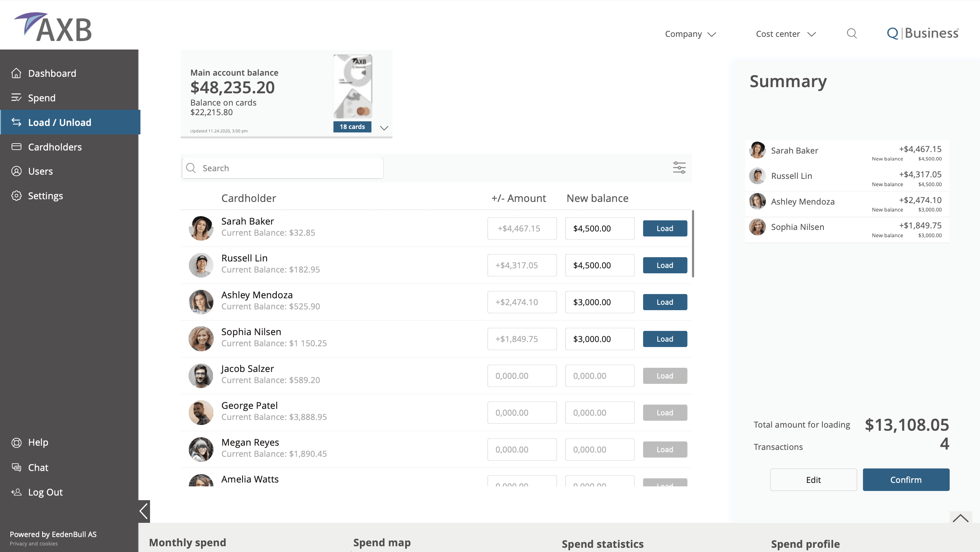Open the Cost center dropdown

tap(785, 34)
